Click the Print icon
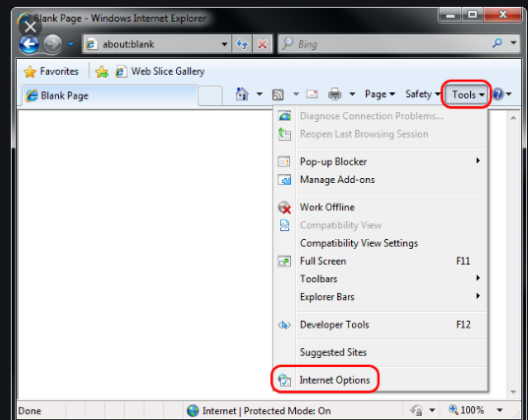The width and height of the screenshot is (528, 420). point(334,94)
